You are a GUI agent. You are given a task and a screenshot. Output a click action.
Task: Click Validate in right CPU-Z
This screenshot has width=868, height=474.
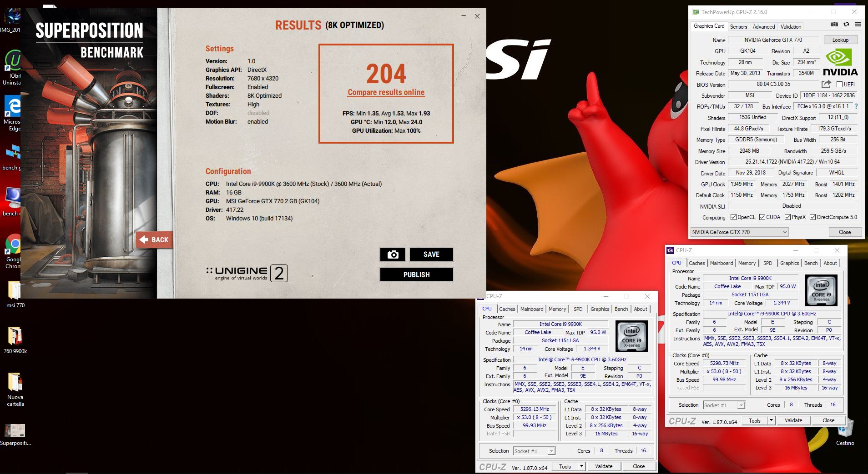(793, 420)
